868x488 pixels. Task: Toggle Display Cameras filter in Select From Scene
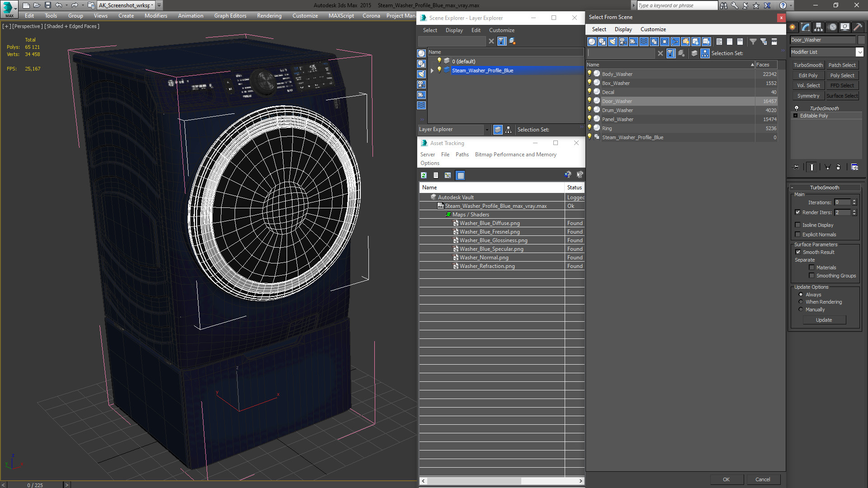[623, 42]
